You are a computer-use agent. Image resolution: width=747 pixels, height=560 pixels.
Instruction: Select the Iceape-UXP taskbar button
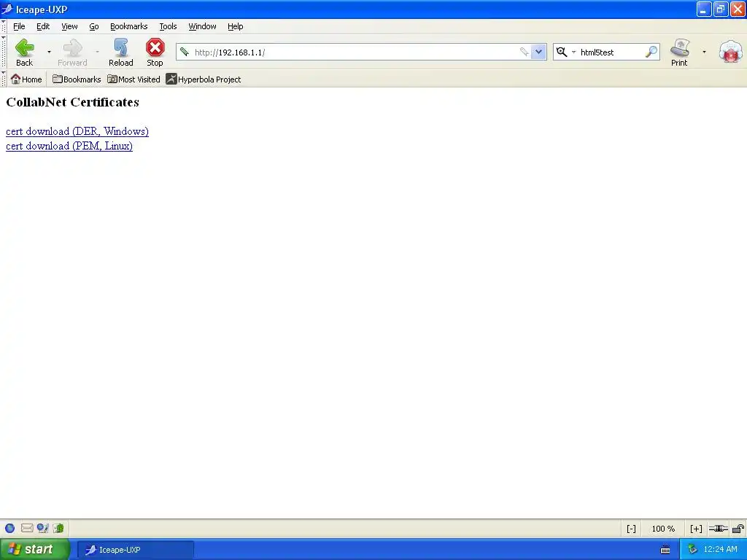coord(135,550)
